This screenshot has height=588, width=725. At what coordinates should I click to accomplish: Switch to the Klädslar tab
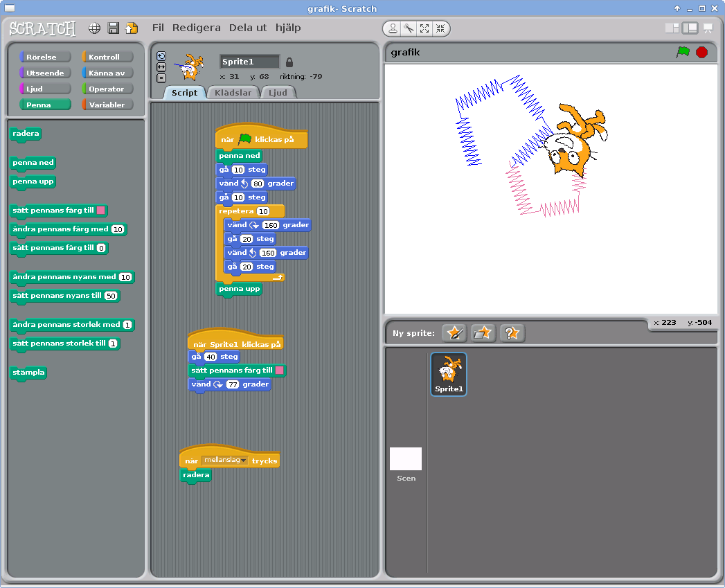pos(233,93)
